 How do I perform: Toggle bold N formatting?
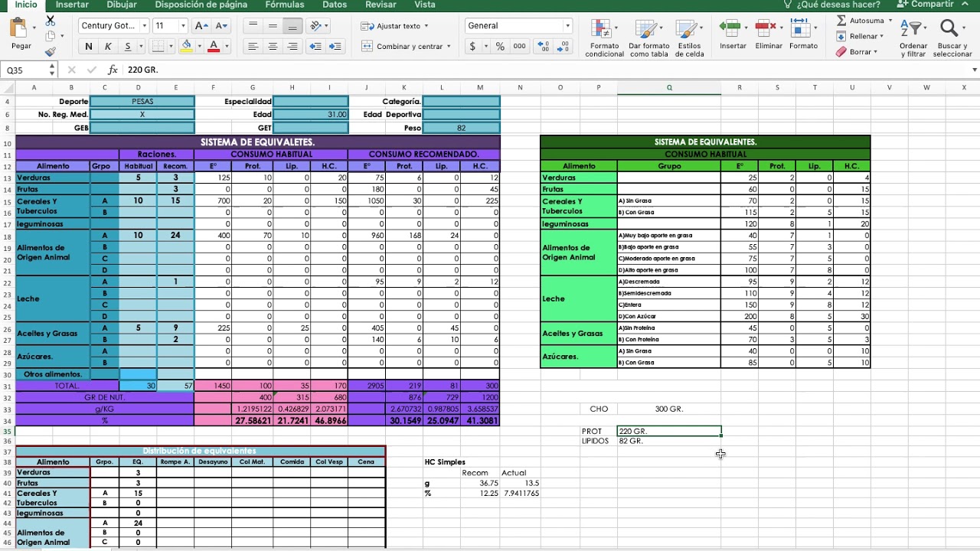tap(89, 46)
